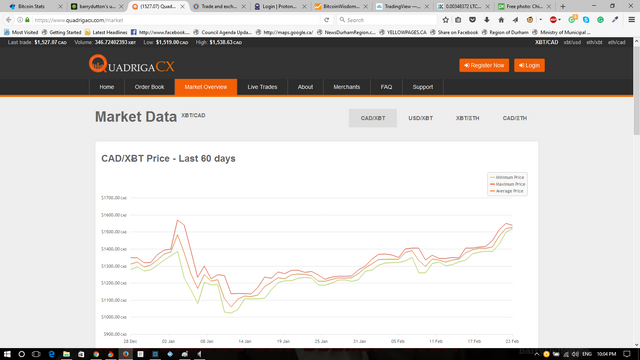Click the green Grammarly extension icon
This screenshot has height=360, width=640.
[x=600, y=20]
